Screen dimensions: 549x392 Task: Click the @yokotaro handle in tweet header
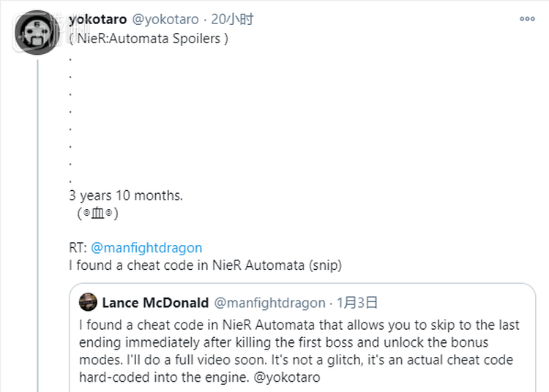pyautogui.click(x=165, y=19)
